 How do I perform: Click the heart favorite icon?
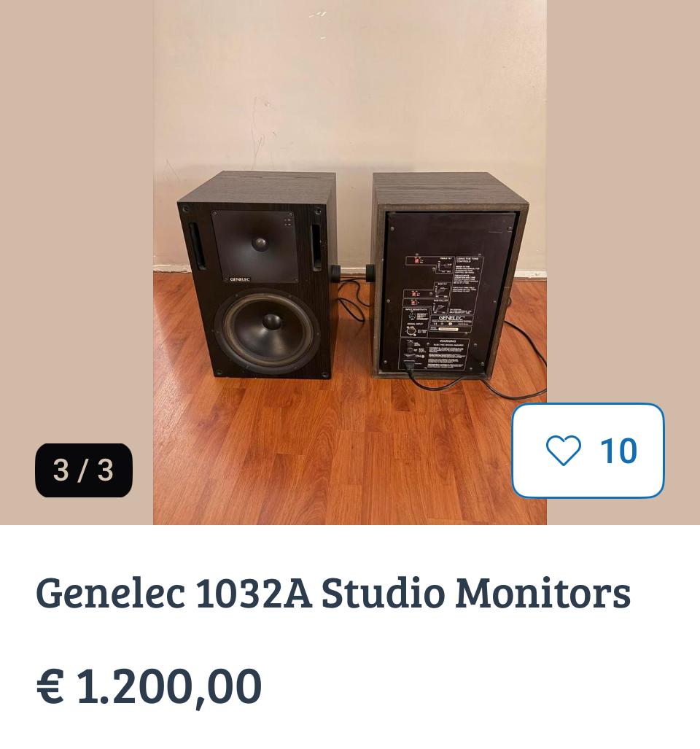point(563,451)
